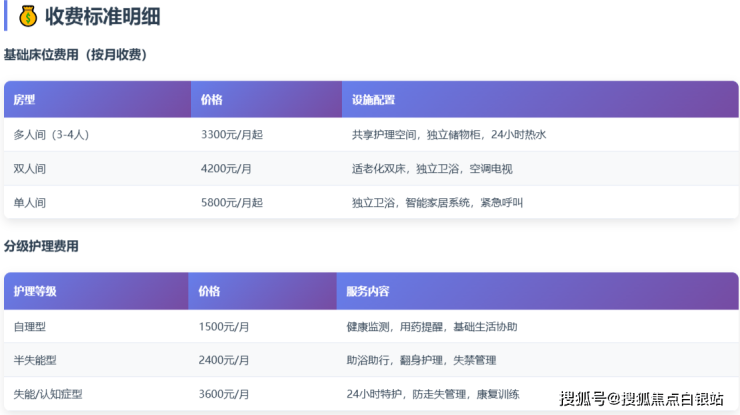
Task: Click the 收费标准明细 page title
Action: [102, 16]
